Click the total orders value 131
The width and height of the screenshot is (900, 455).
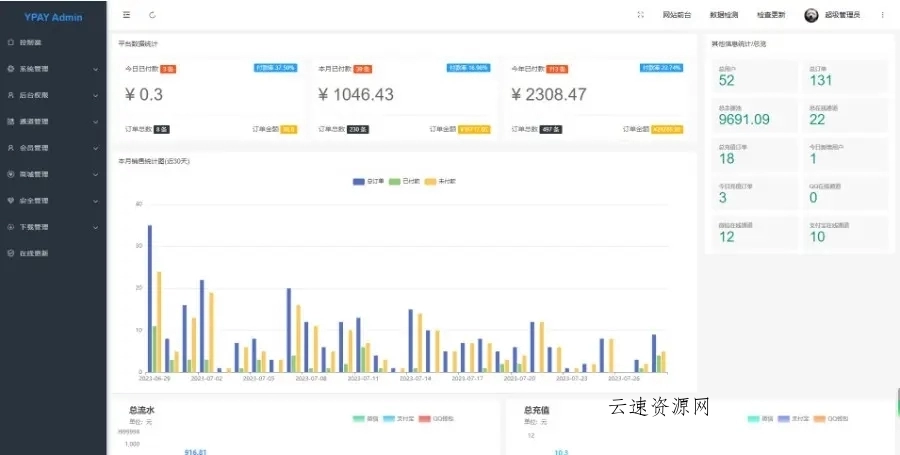click(x=820, y=80)
